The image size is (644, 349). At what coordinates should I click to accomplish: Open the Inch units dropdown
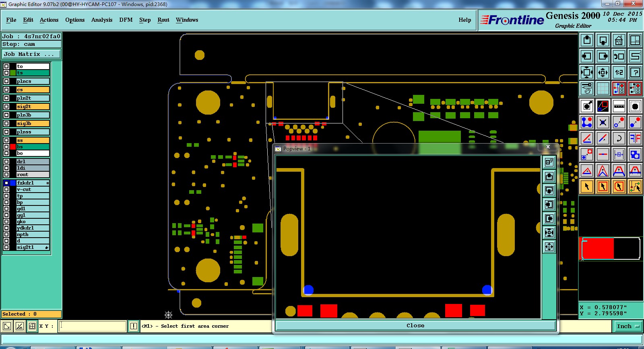(627, 326)
